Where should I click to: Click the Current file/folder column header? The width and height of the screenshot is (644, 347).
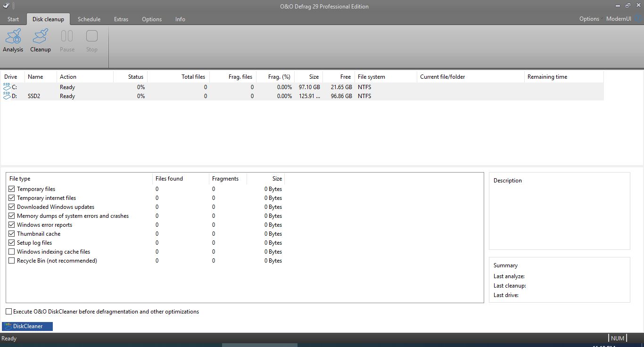tap(471, 77)
